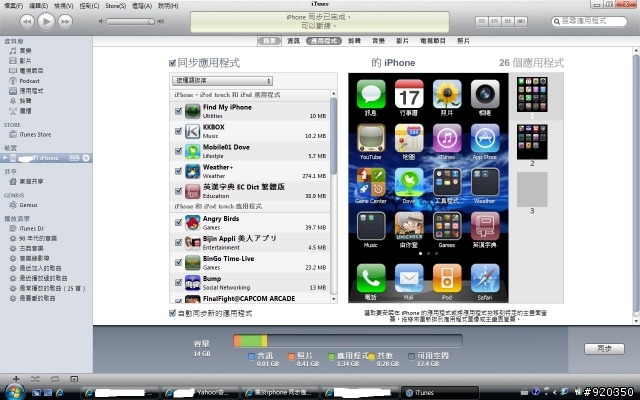Open iTunes DJ playlist

(x=31, y=229)
